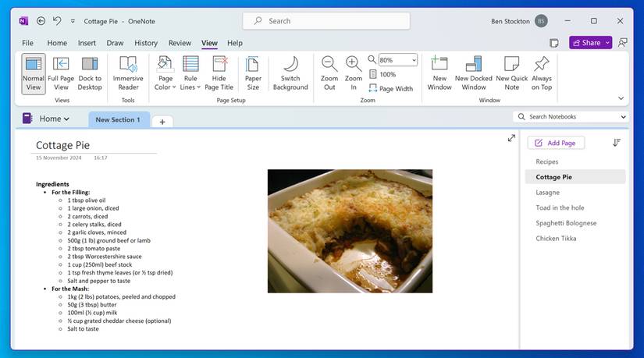Switch to the Insert ribbon tab

[x=87, y=43]
